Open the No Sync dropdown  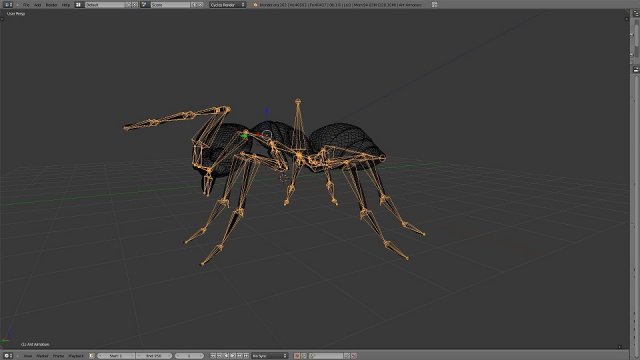point(270,356)
